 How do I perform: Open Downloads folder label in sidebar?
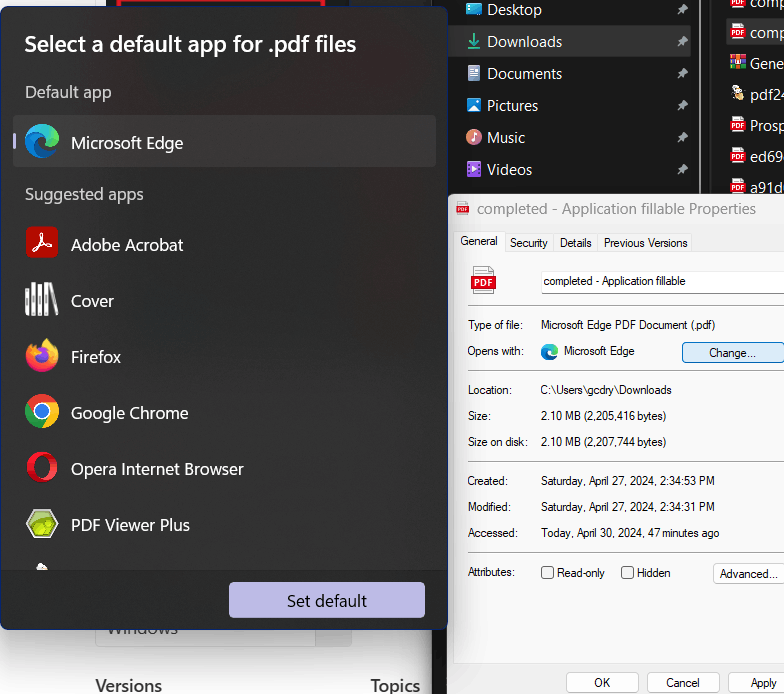524,42
